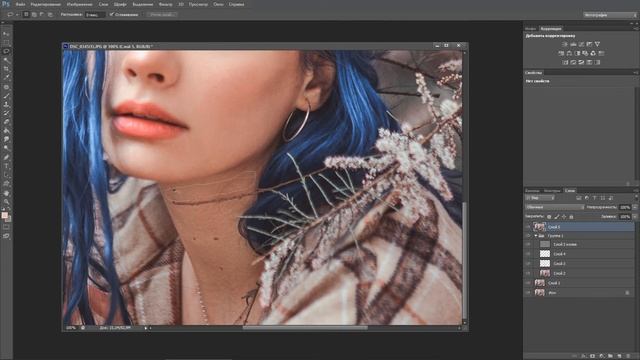Select the Rectangular Marquee tool
This screenshot has height=360, width=640.
pyautogui.click(x=6, y=43)
